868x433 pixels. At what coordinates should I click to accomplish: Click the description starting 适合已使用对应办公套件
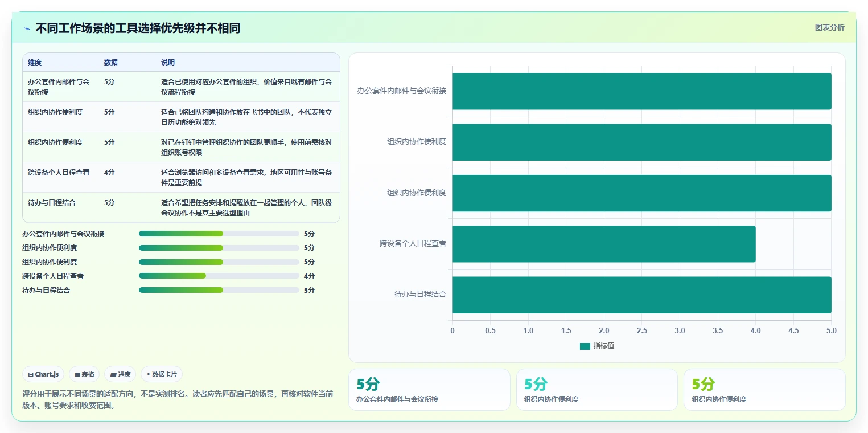point(246,87)
